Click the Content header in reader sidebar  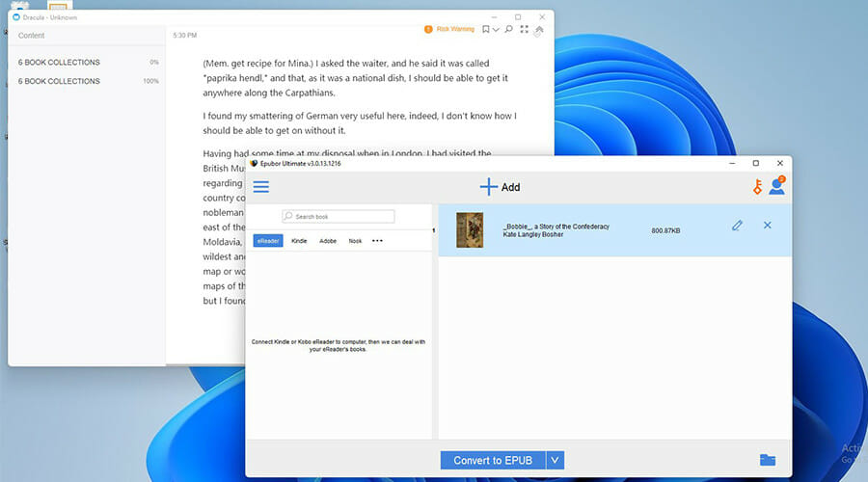coord(31,36)
